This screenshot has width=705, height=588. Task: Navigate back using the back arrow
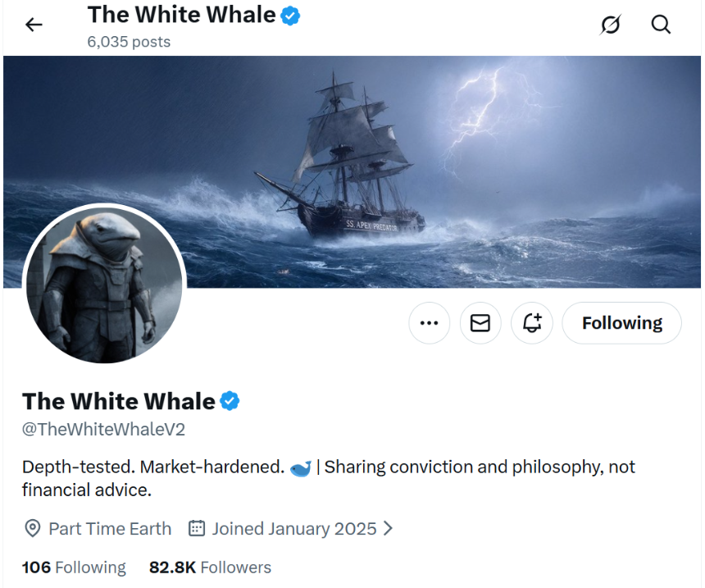[33, 24]
